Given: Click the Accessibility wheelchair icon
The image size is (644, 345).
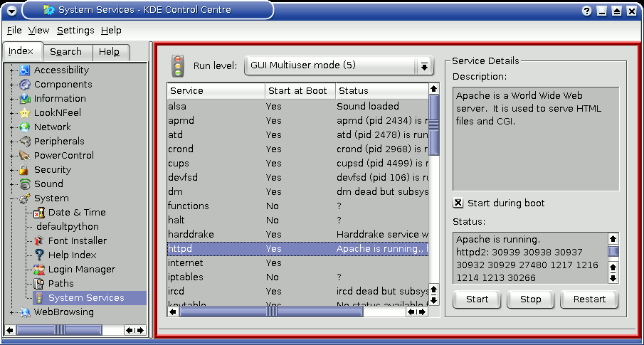Looking at the screenshot, I should 25,70.
